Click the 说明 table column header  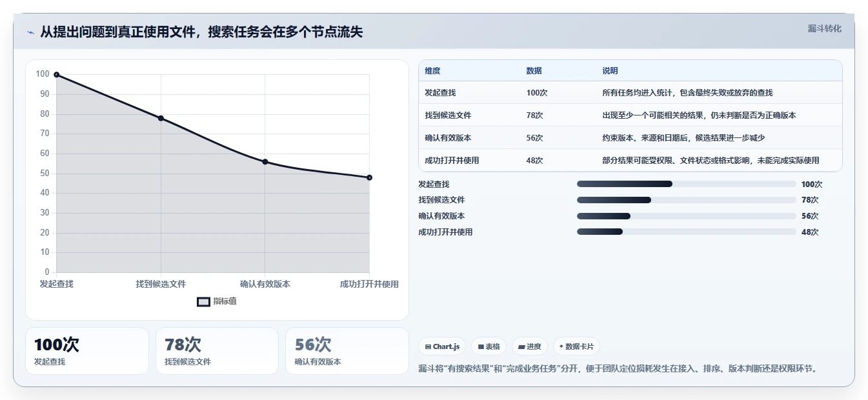coord(610,71)
